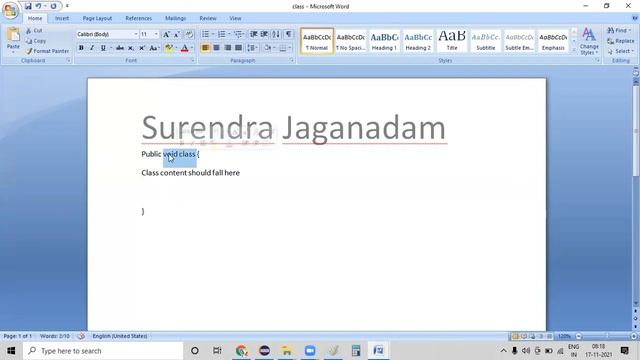Viewport: 640px width, 360px height.
Task: Open the Select dropdown in Editing
Action: pyautogui.click(x=621, y=51)
